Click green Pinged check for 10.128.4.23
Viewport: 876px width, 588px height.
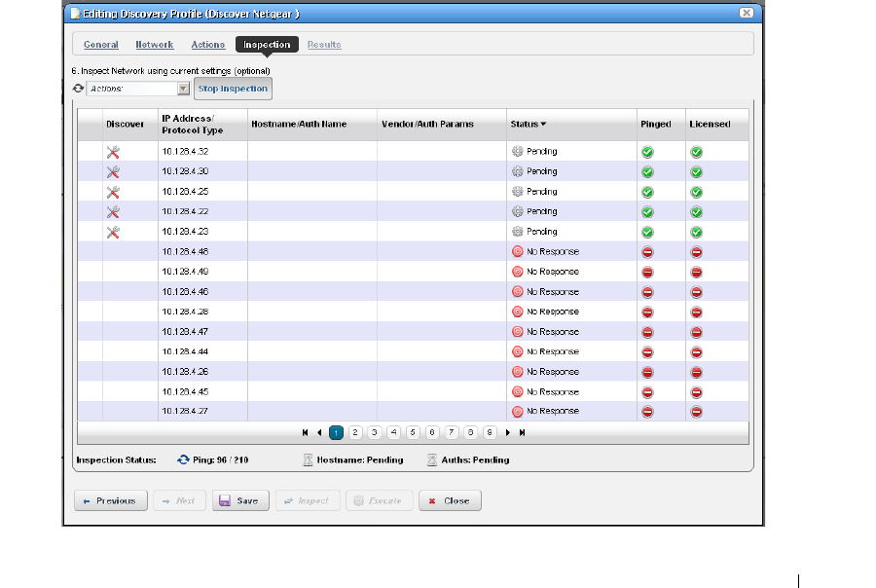[x=647, y=232]
